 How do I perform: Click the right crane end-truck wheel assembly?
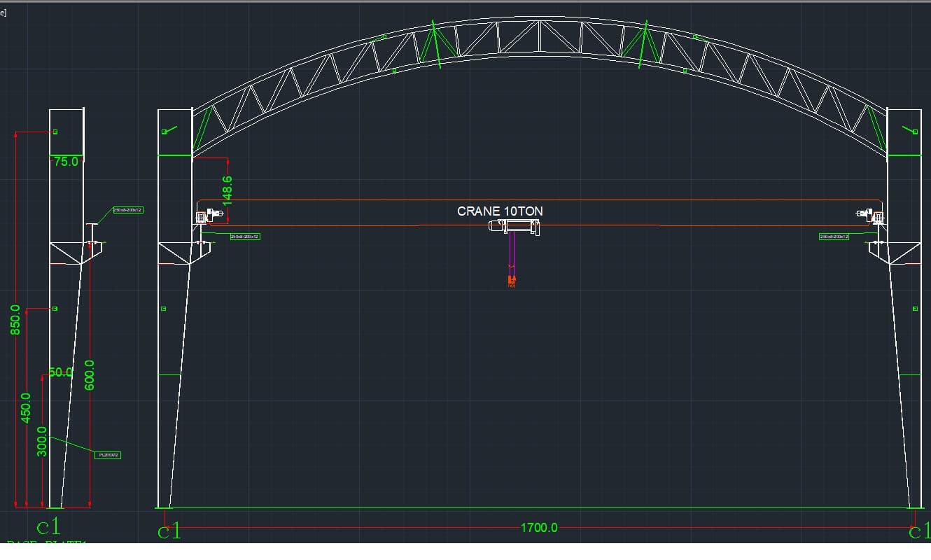(x=871, y=216)
